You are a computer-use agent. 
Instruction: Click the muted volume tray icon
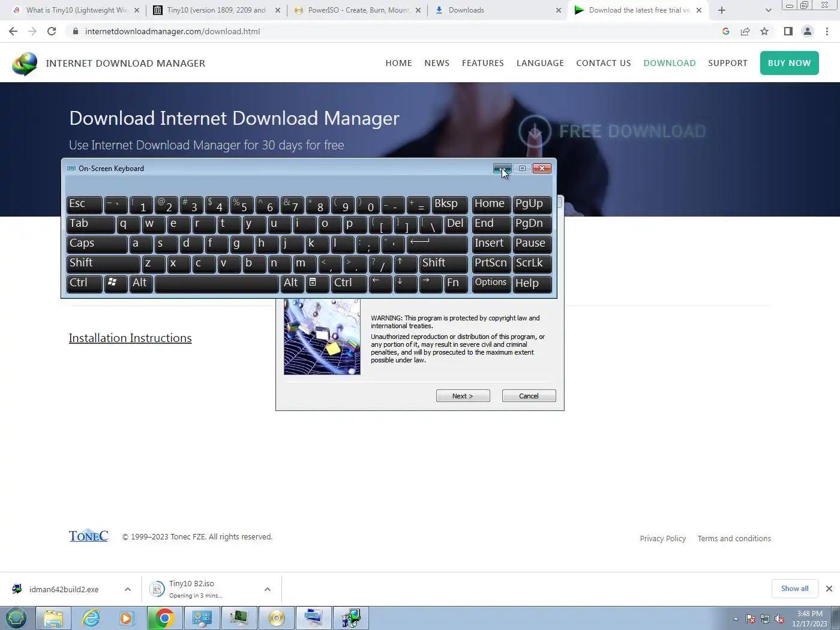780,619
